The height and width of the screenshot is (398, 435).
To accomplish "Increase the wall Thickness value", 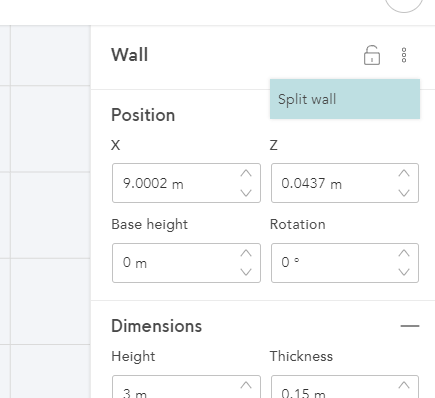I will click(x=404, y=385).
